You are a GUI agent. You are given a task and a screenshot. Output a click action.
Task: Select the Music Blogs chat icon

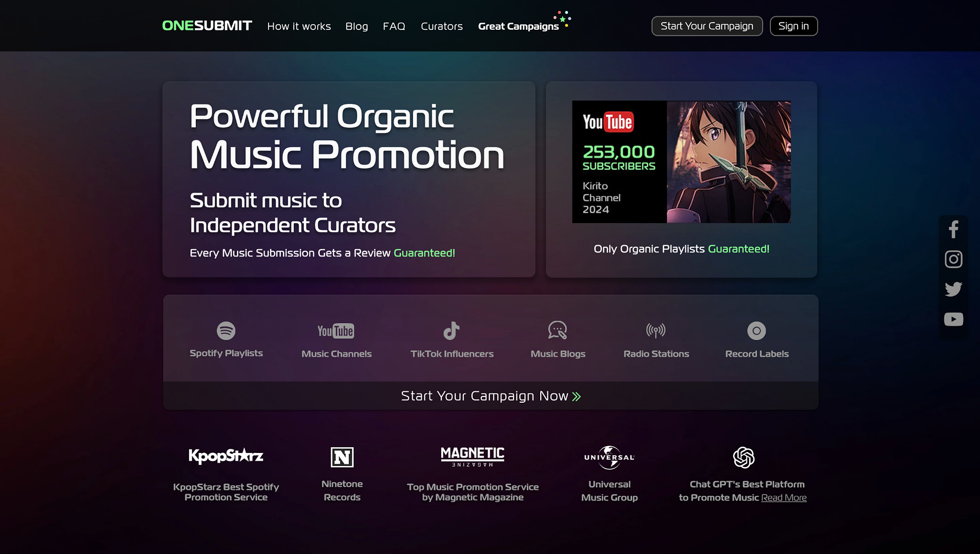(558, 330)
